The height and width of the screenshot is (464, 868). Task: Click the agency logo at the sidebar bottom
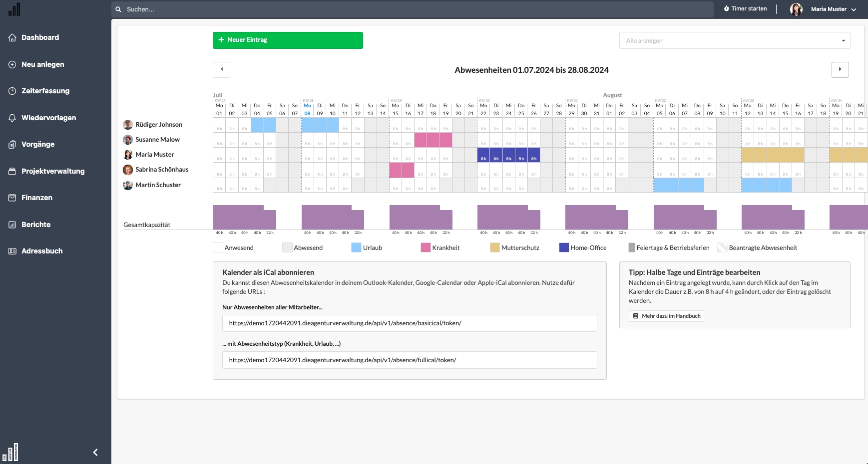point(10,453)
